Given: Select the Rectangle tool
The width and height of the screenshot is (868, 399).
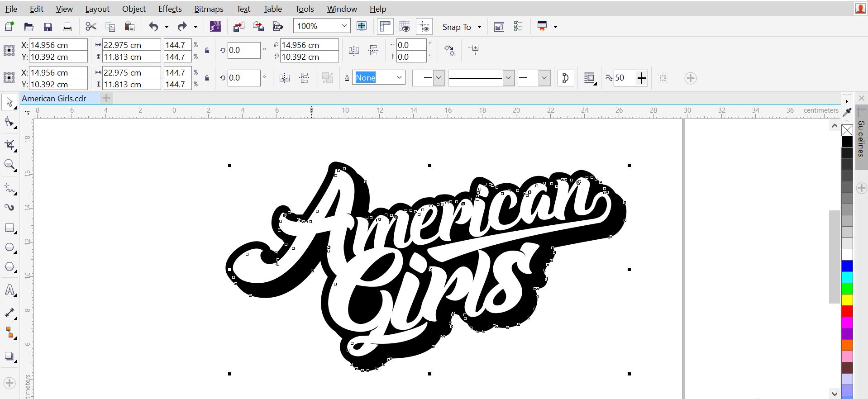Looking at the screenshot, I should [x=10, y=228].
